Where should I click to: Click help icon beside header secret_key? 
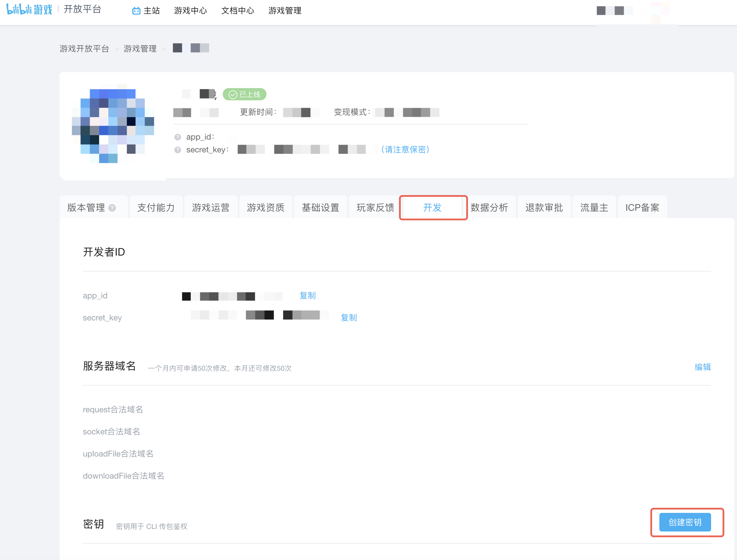coord(178,150)
